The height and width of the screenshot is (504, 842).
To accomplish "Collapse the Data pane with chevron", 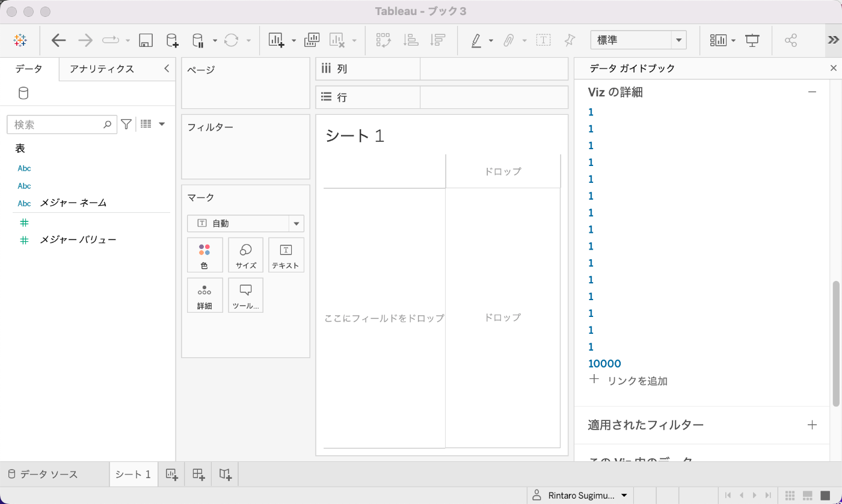I will tap(167, 69).
